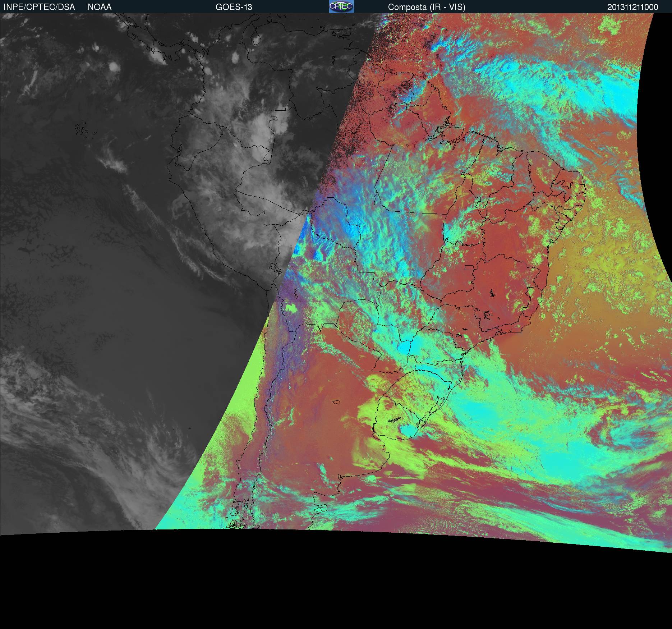Click the NOAA label in header
Viewport: 672px width, 629px height.
pos(100,7)
